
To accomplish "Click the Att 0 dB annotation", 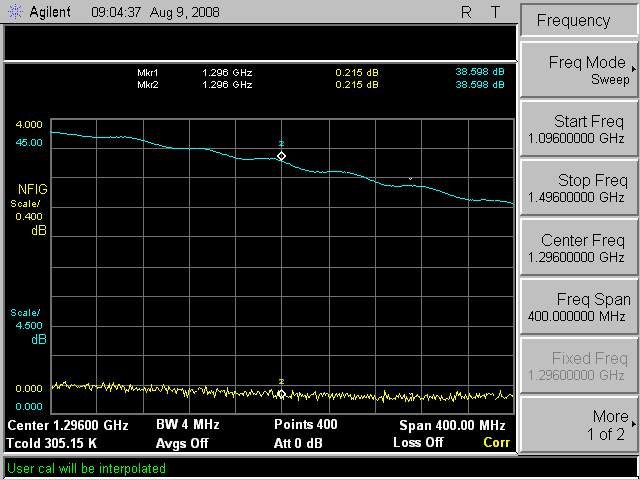I will coord(298,443).
